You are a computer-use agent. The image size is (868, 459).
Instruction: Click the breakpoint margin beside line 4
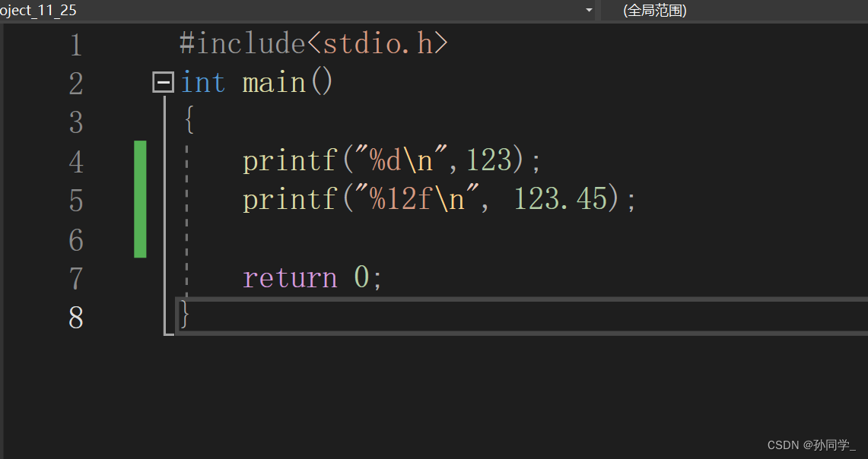(23, 160)
